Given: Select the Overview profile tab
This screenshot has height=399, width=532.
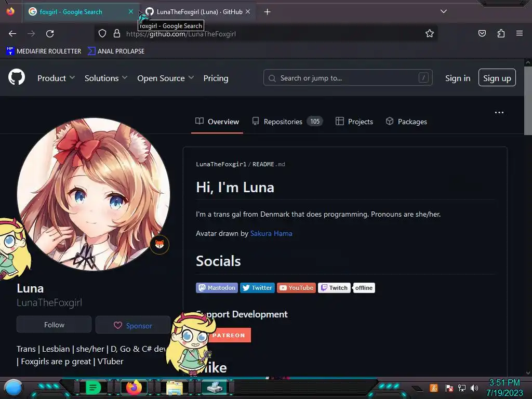Looking at the screenshot, I should [x=217, y=122].
